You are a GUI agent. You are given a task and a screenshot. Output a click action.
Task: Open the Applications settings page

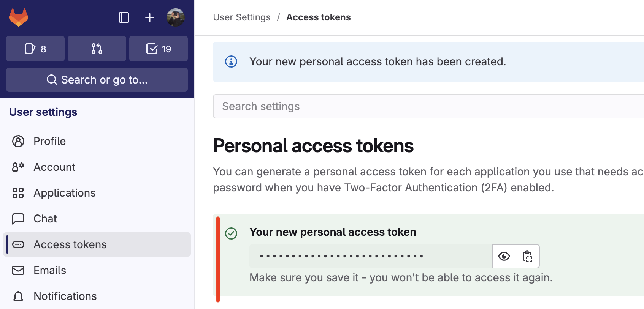(65, 193)
